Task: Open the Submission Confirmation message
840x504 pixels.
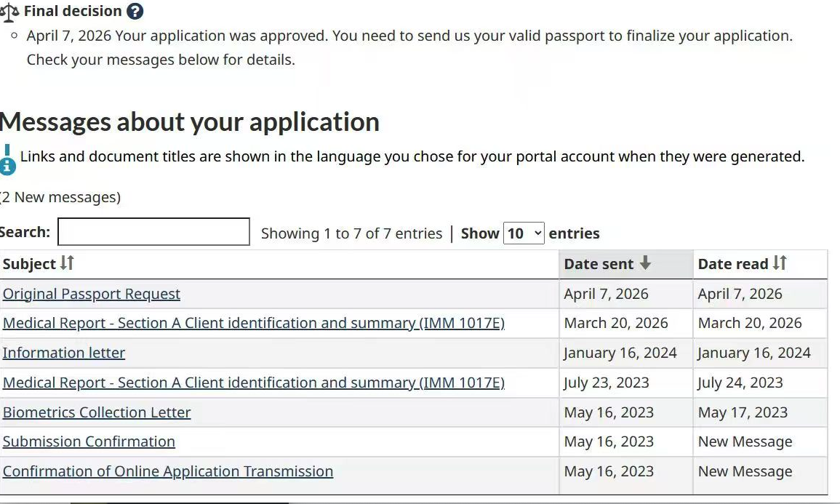Action: tap(89, 441)
